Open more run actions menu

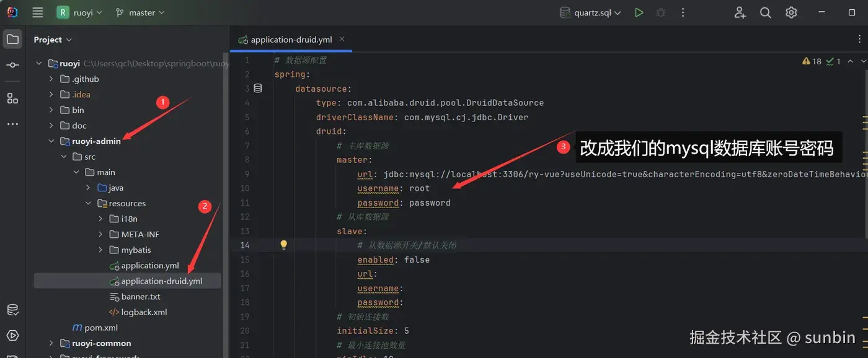point(683,12)
